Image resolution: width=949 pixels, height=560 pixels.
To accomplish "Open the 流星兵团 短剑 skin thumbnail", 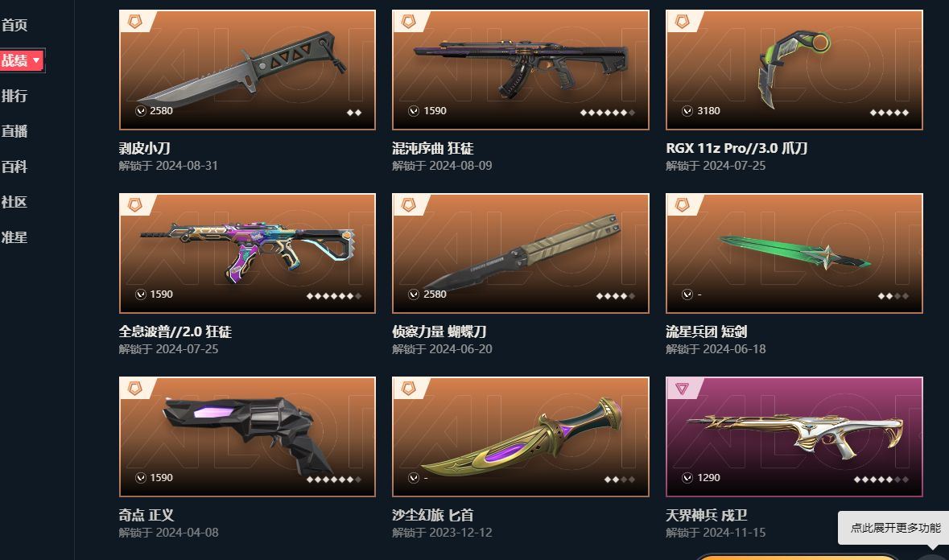I will point(794,253).
